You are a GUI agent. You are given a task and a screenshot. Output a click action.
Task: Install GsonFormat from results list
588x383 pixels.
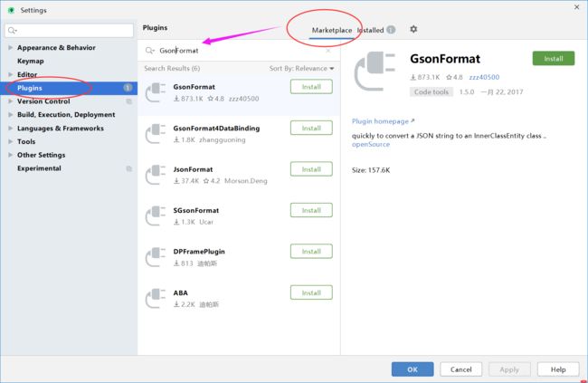coord(311,87)
